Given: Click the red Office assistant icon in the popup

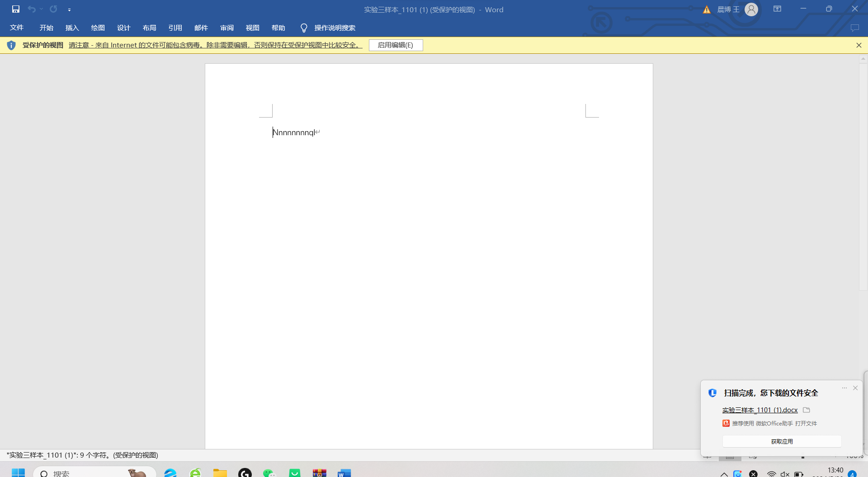Looking at the screenshot, I should [x=726, y=423].
